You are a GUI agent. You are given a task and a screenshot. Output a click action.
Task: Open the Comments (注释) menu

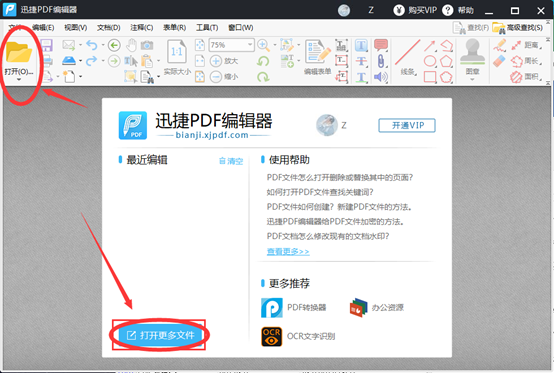pos(141,28)
